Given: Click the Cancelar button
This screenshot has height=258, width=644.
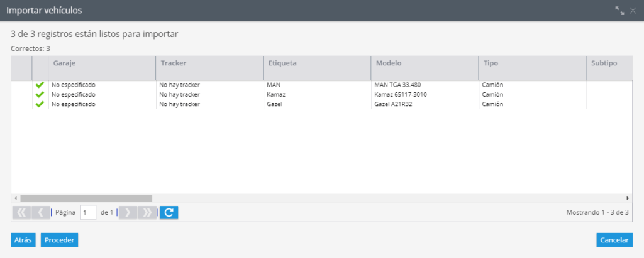Looking at the screenshot, I should [x=614, y=240].
